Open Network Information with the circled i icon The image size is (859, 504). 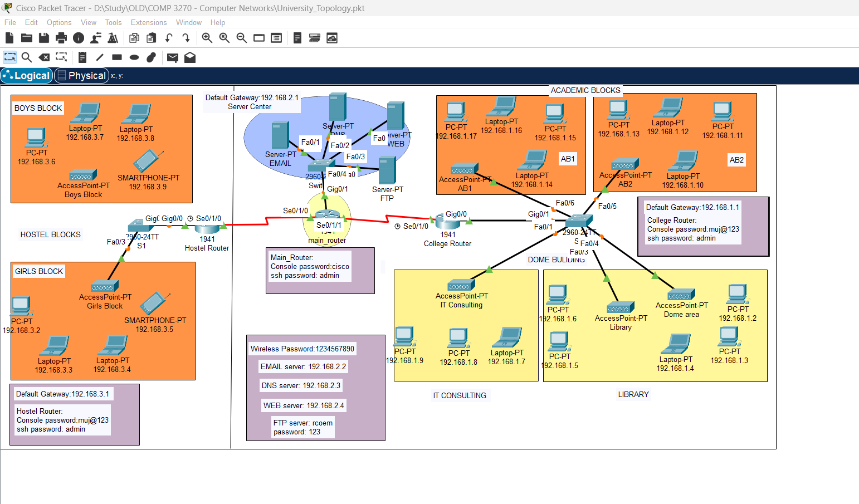pos(79,38)
